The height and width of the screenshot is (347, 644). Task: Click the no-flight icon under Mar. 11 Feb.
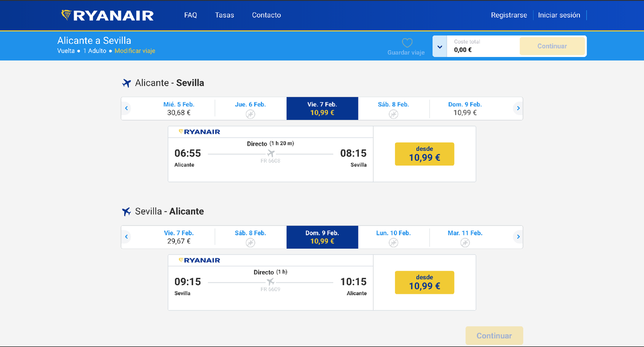tap(465, 243)
